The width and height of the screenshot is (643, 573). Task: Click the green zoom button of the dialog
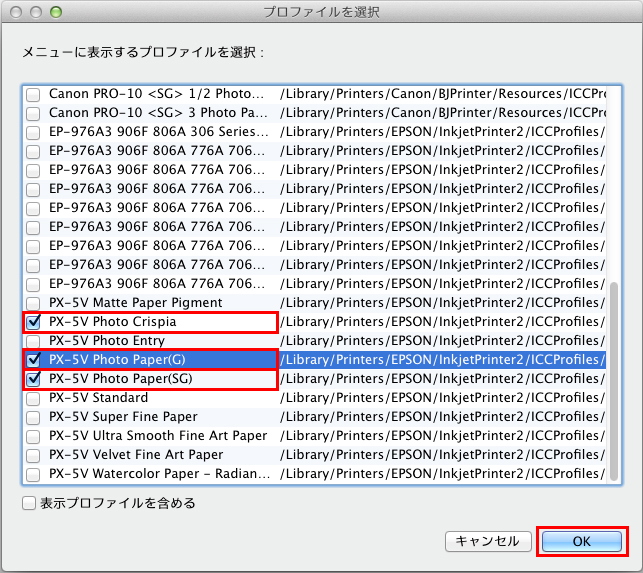coord(56,12)
